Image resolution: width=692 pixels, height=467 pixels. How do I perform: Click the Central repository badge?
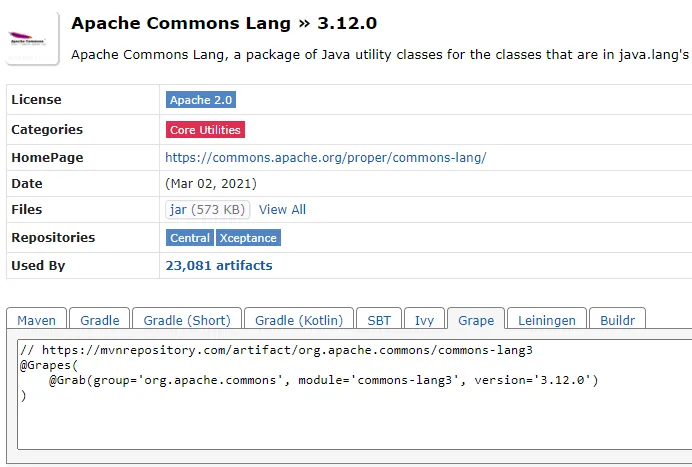pos(190,238)
